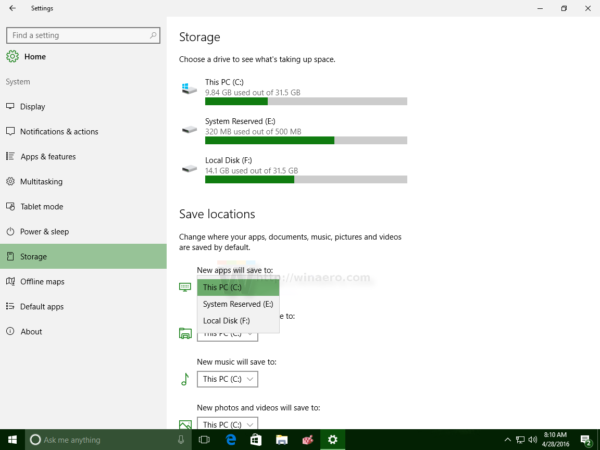Viewport: 600px width, 450px height.
Task: Click the Find a setting search box
Action: click(x=83, y=35)
